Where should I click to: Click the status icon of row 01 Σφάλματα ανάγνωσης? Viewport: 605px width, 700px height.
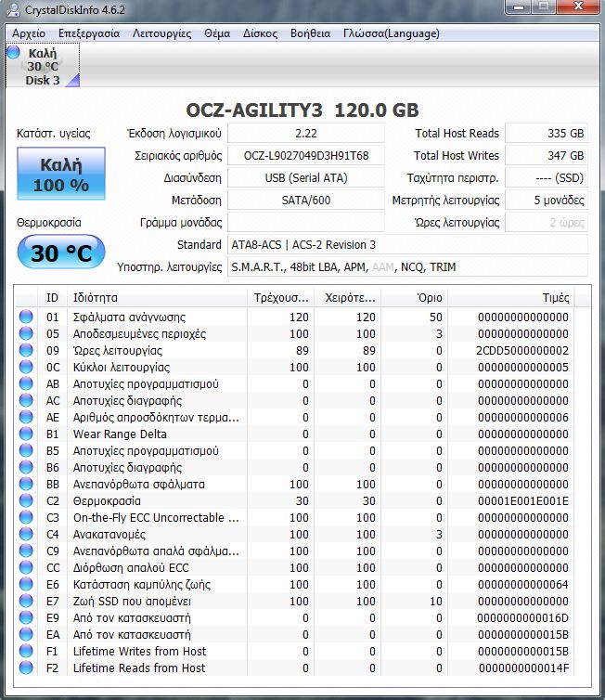tap(26, 317)
